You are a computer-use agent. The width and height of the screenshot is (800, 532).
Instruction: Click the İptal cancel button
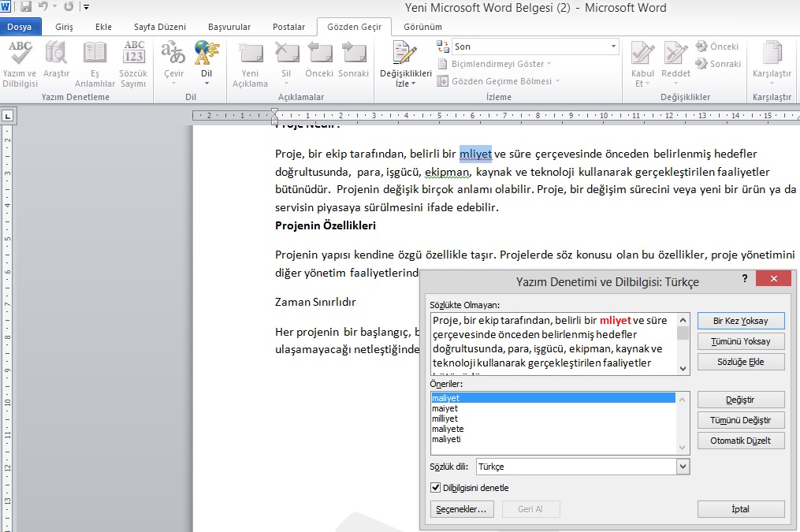click(x=741, y=509)
